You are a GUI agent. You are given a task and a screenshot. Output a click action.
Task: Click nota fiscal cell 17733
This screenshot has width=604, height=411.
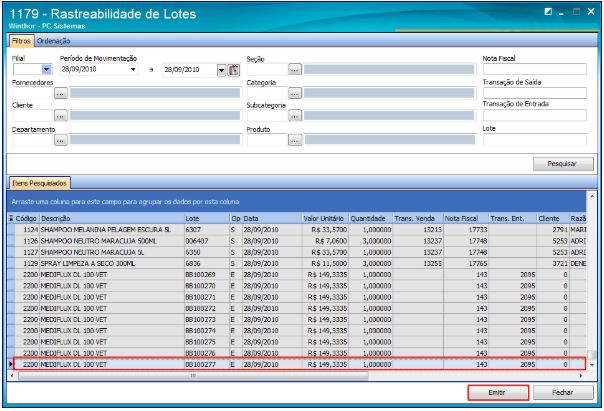[x=466, y=230]
